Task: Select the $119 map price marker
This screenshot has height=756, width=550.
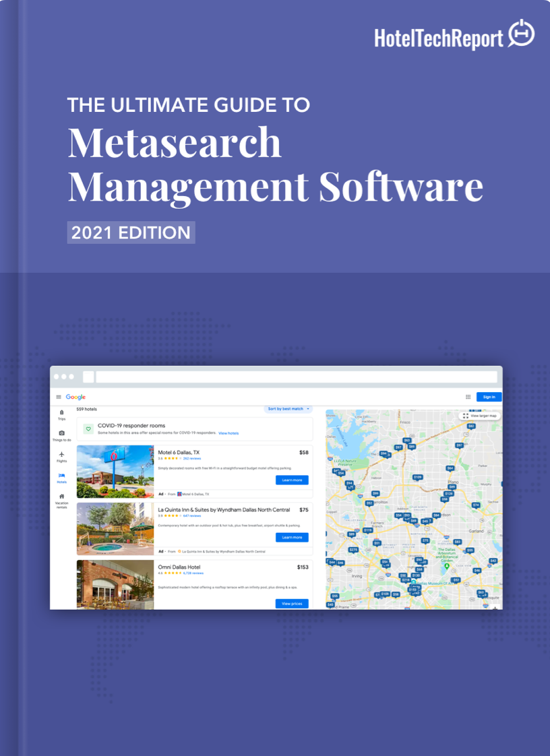Action: pos(367,530)
